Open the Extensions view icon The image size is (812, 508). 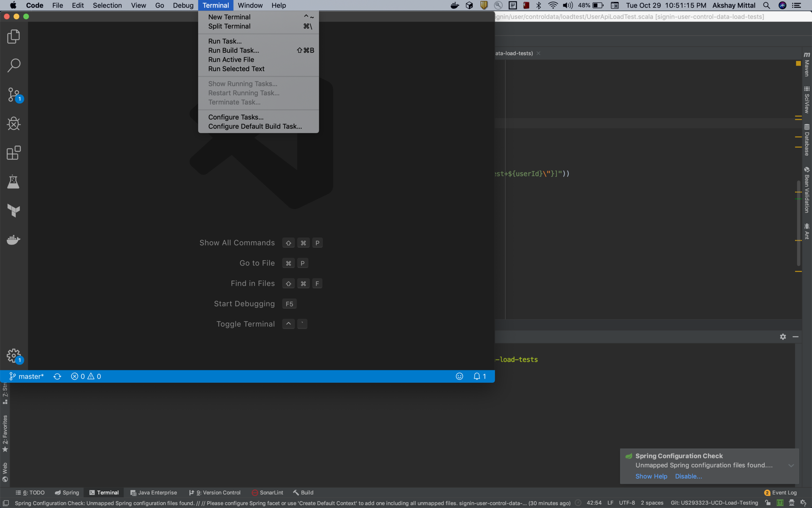point(14,153)
